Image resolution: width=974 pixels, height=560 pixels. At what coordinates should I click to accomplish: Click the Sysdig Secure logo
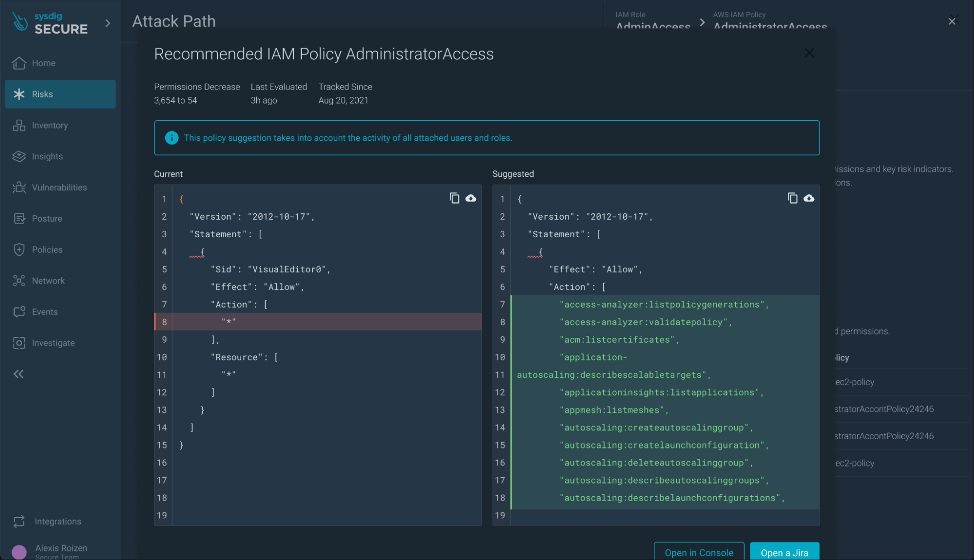tap(50, 23)
